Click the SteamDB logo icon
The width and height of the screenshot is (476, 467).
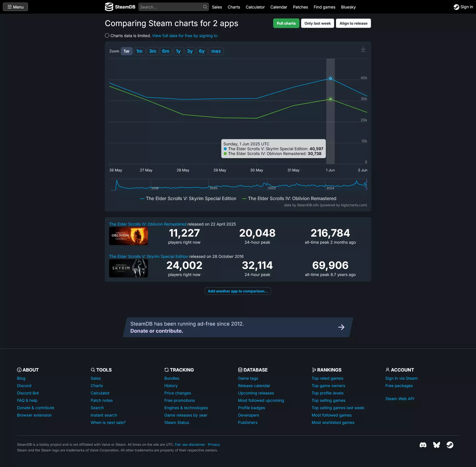tap(109, 7)
